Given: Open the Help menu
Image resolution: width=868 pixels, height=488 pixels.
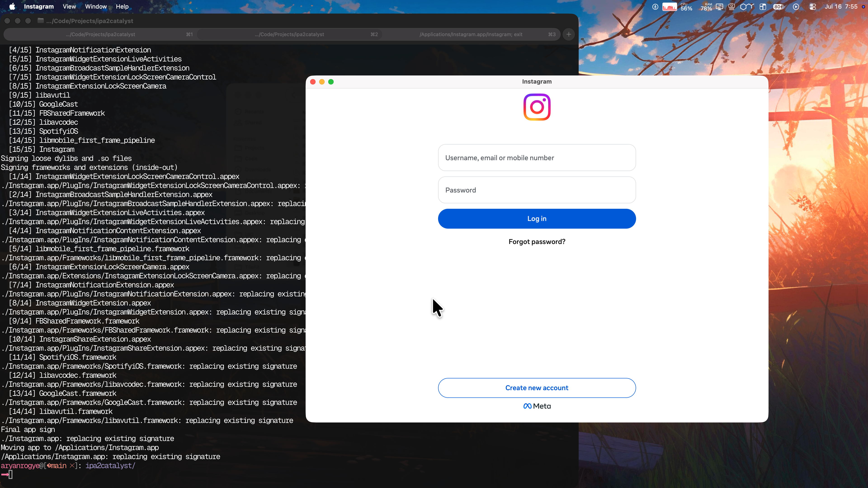Looking at the screenshot, I should click(x=122, y=6).
